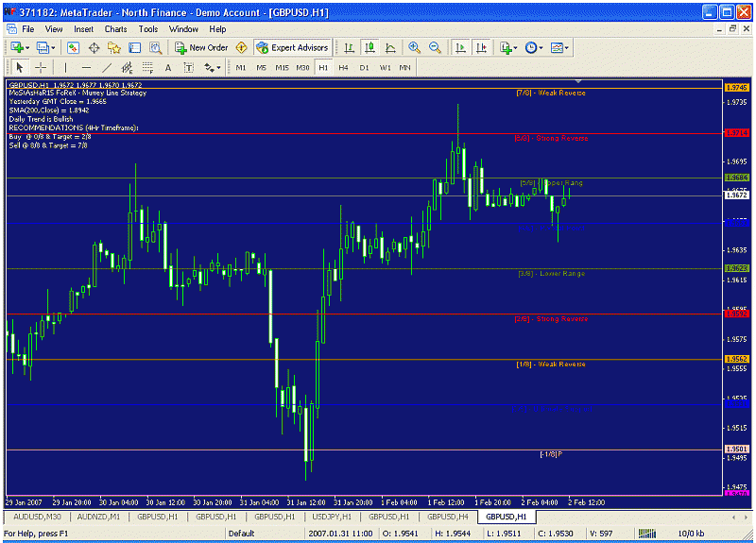Draw a vertical line tool
The height and width of the screenshot is (543, 756).
[65, 68]
